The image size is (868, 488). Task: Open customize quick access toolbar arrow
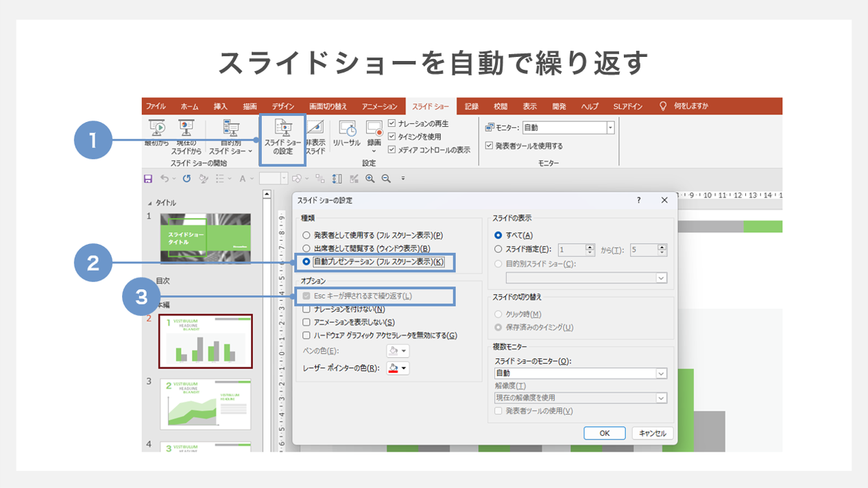tap(403, 178)
